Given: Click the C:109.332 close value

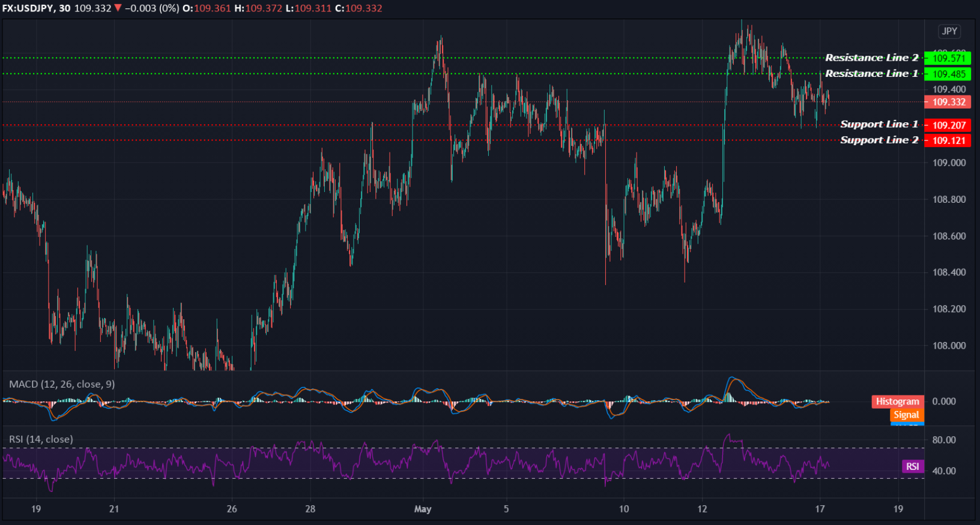Looking at the screenshot, I should point(358,8).
